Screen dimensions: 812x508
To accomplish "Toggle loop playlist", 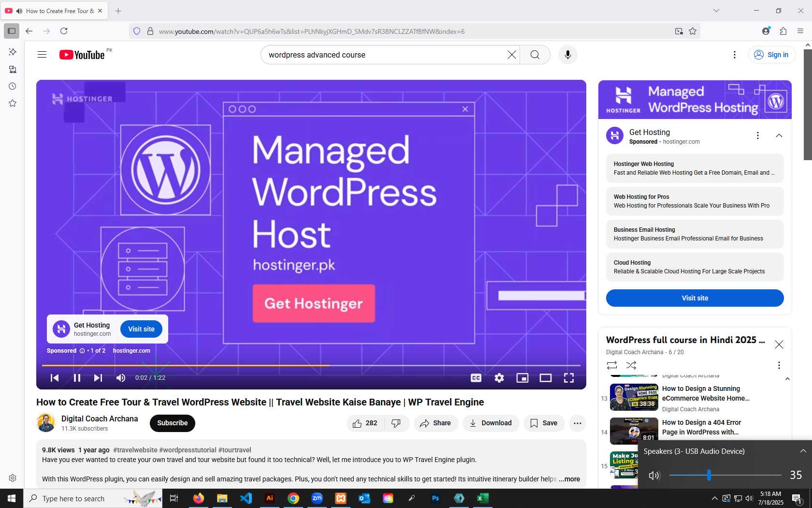I will [x=612, y=365].
